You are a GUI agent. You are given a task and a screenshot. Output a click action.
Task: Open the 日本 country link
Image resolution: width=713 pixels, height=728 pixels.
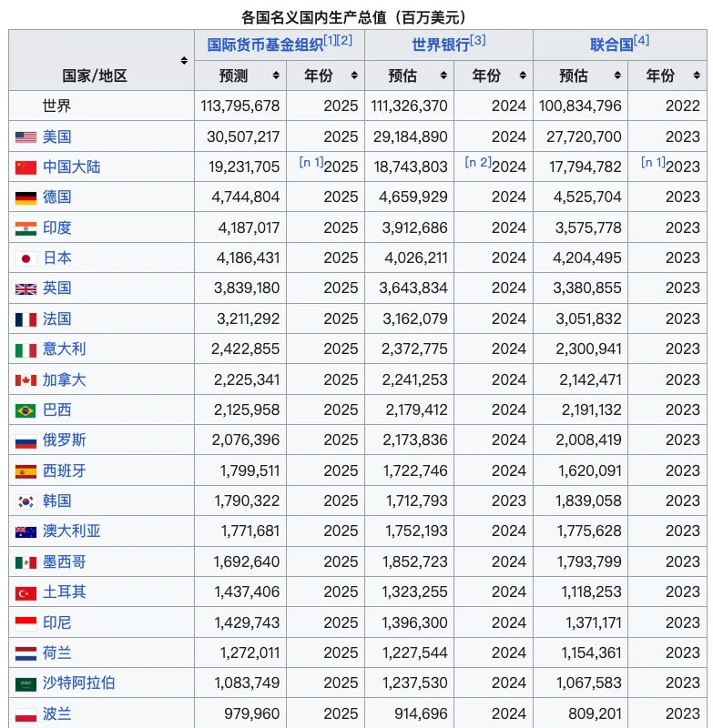coord(57,258)
